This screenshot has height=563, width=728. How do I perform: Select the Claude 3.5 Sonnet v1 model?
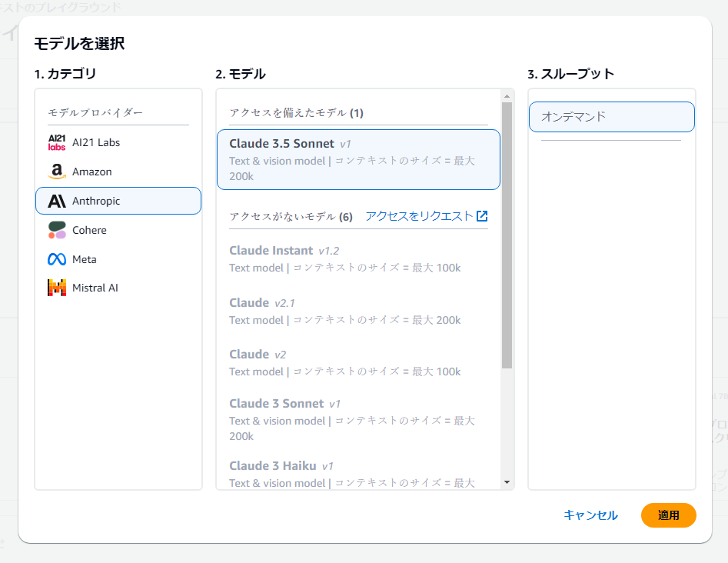[x=358, y=159]
